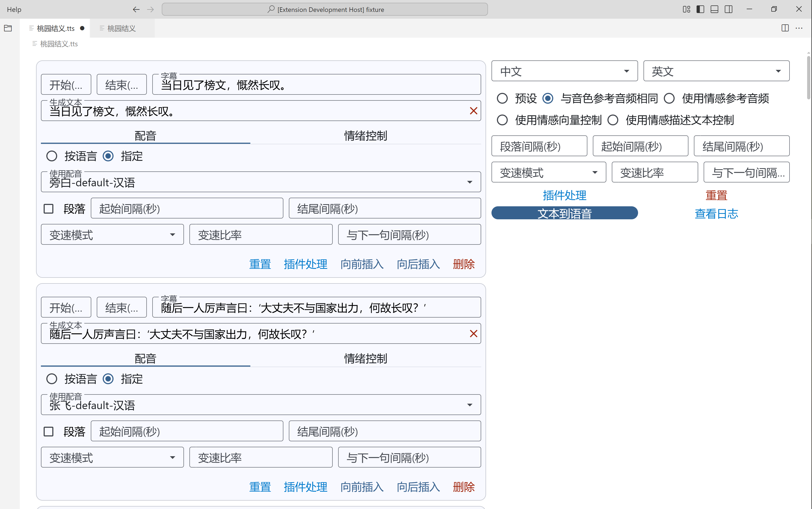This screenshot has height=509, width=812.
Task: Open the Explorer folder icon in sidebar
Action: [8, 28]
